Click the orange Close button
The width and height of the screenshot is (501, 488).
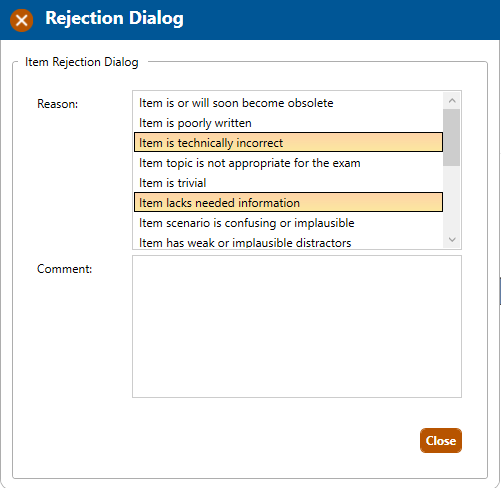click(x=441, y=441)
